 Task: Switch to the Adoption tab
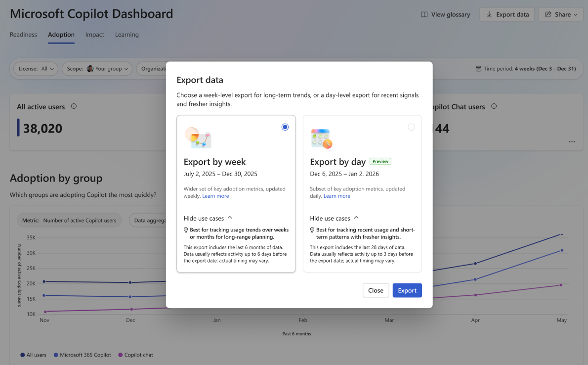(x=61, y=35)
